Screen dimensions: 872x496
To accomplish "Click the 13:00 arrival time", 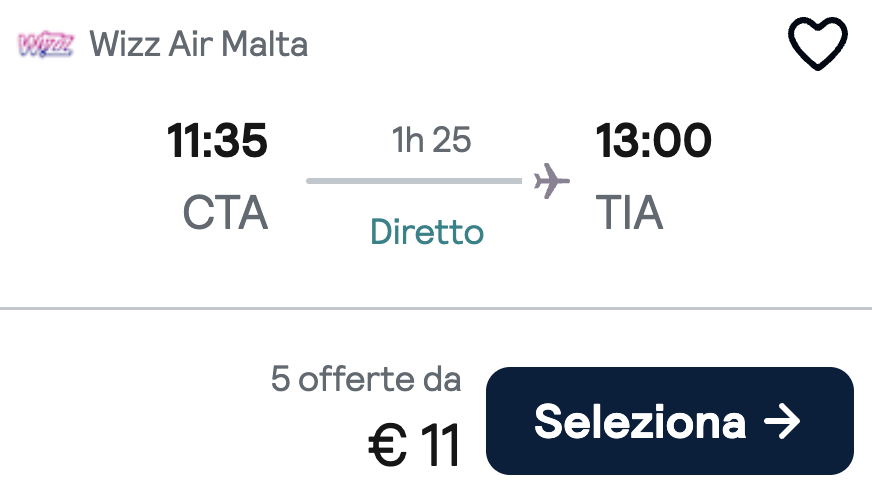I will [x=653, y=140].
